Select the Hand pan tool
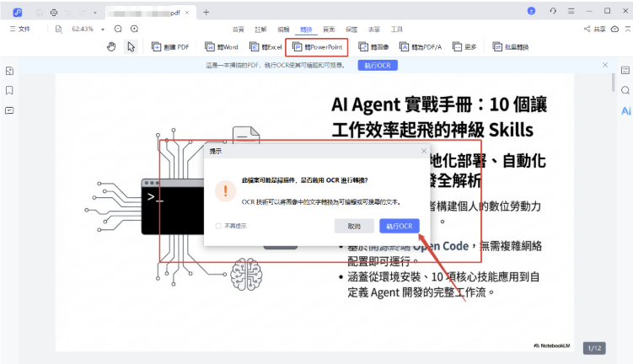This screenshot has height=364, width=633. 111,47
